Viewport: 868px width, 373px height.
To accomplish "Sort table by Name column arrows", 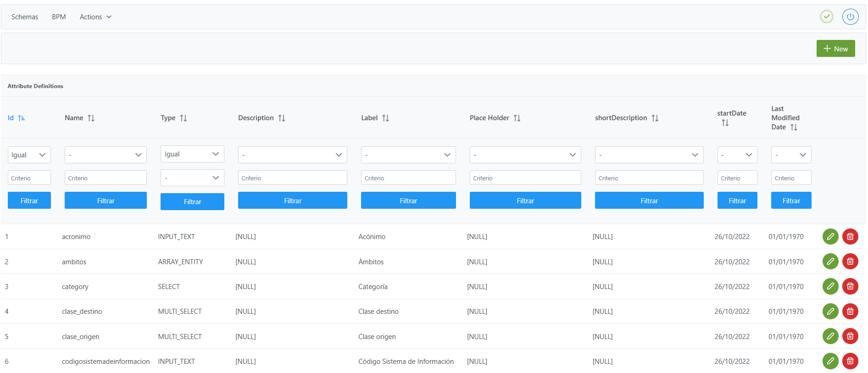I will (x=91, y=118).
